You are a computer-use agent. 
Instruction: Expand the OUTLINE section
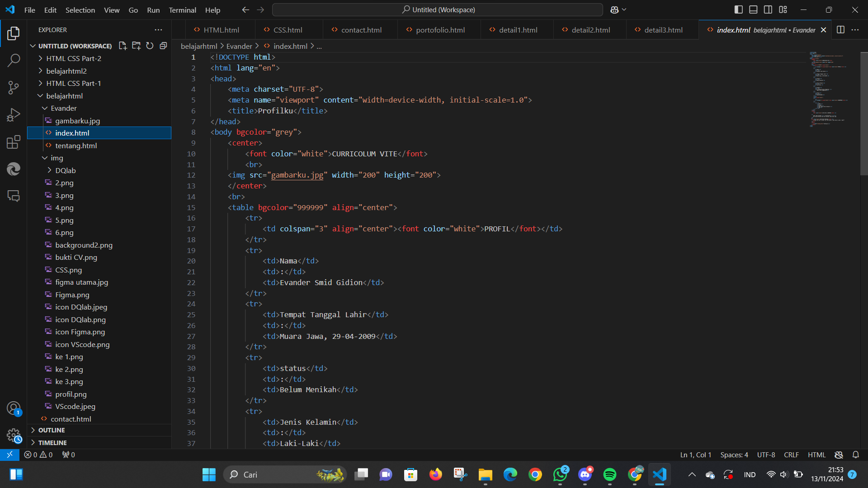(52, 430)
